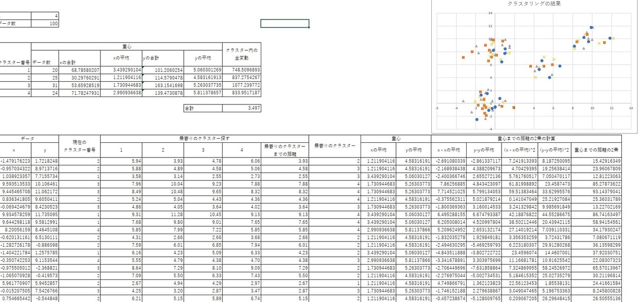Viewport: 644px width, 302px height.
Task: Click the 合計 label cell
Action: (203, 108)
